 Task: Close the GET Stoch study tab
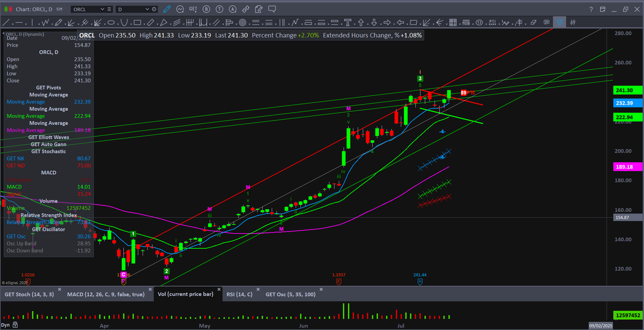(60, 289)
